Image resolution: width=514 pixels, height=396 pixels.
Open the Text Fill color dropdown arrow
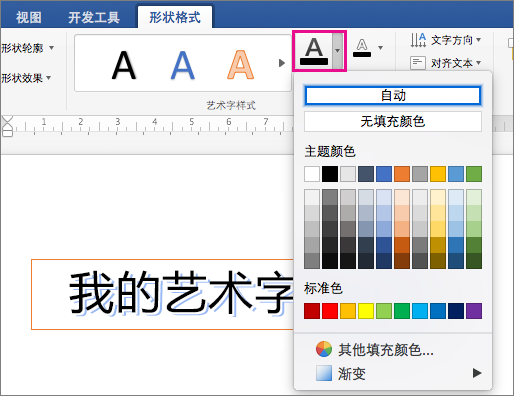(338, 51)
